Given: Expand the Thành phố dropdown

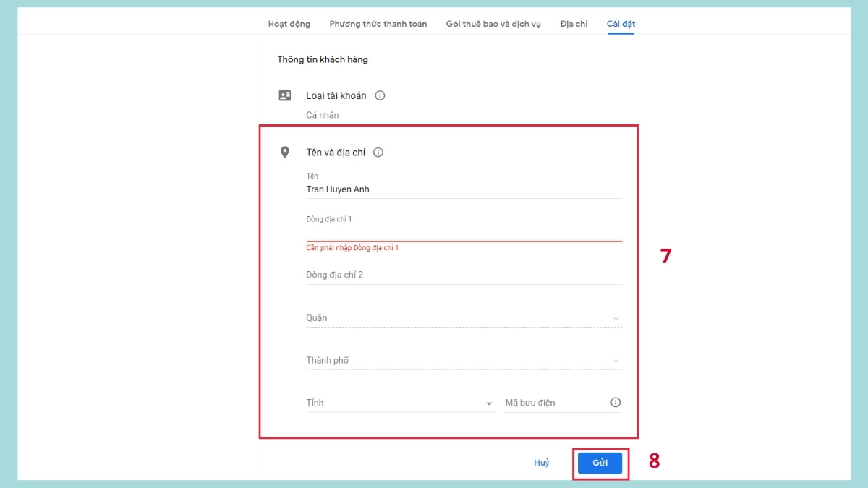Looking at the screenshot, I should tap(464, 361).
